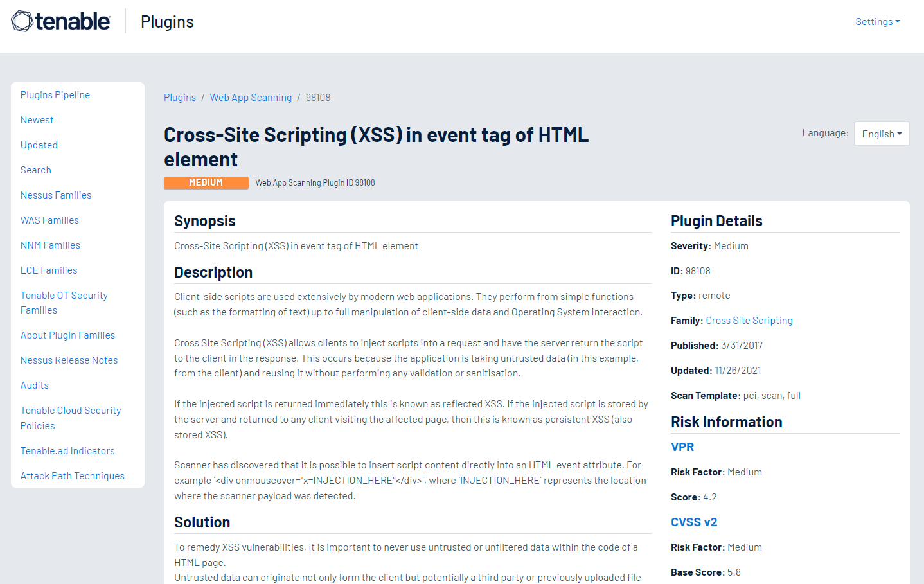Click the VPR Score 4.2 value
The height and width of the screenshot is (584, 924).
[710, 497]
